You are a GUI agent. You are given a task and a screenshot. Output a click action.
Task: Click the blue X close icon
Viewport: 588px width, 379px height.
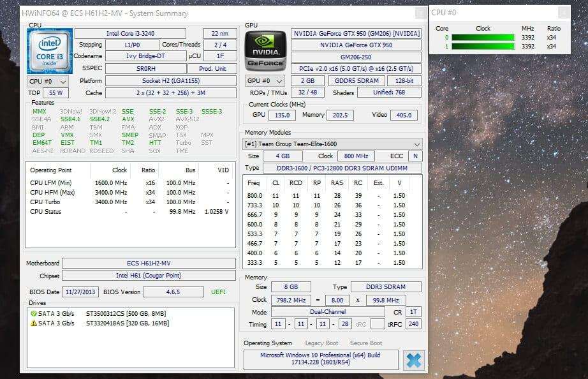414,360
